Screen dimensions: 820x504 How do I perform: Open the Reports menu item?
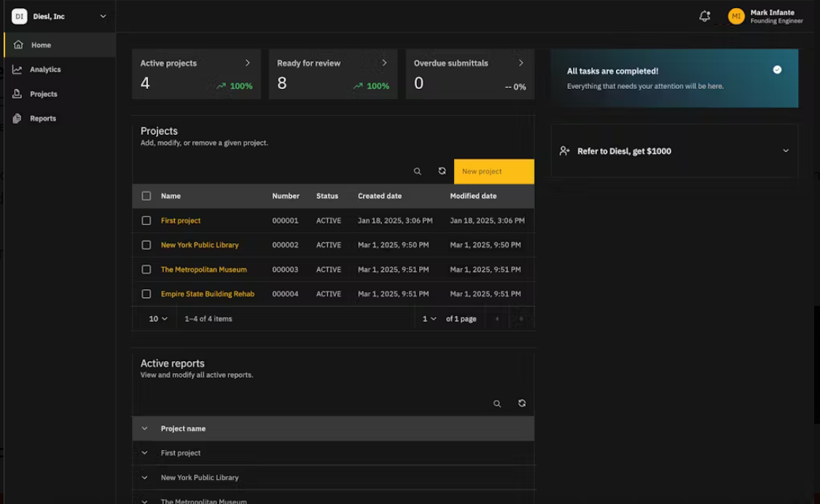point(60,119)
